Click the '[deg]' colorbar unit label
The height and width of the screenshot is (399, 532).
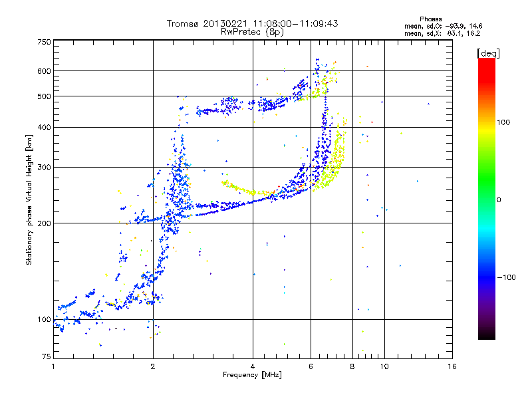(488, 53)
